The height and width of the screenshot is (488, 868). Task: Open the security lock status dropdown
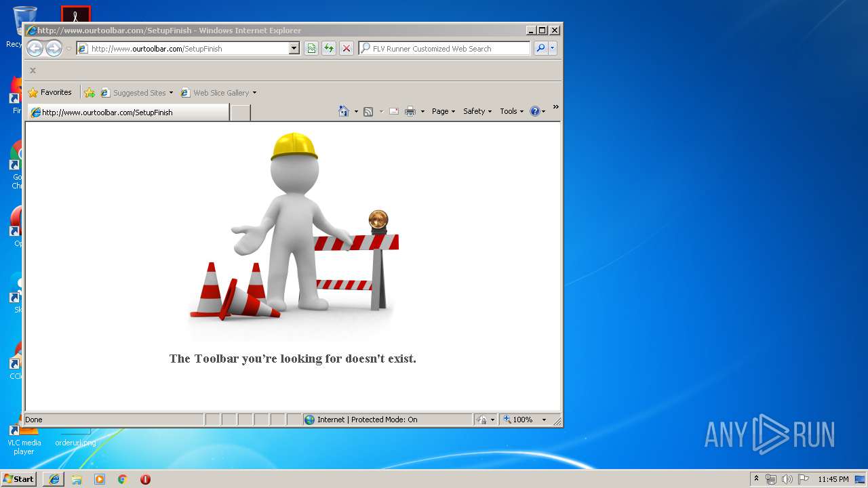[486, 420]
